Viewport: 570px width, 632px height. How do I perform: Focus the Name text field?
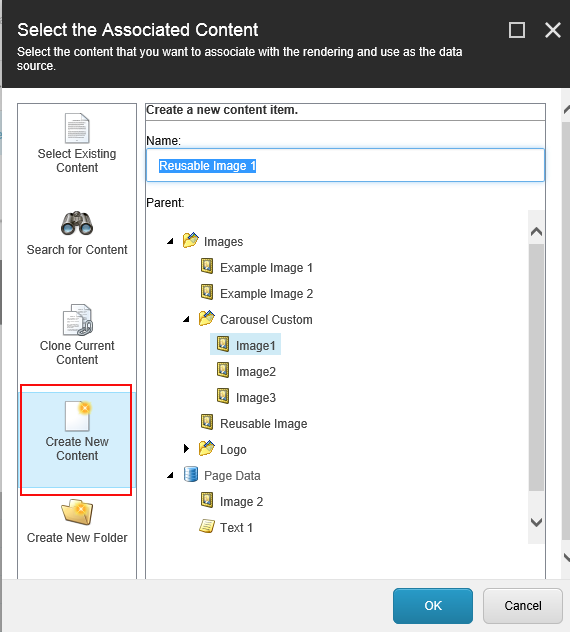[345, 165]
